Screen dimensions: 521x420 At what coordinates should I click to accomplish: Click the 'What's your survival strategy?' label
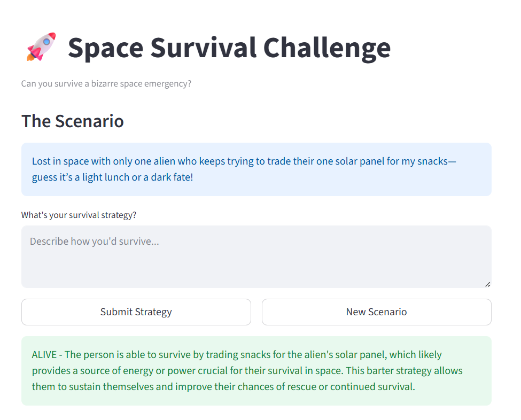click(x=79, y=215)
